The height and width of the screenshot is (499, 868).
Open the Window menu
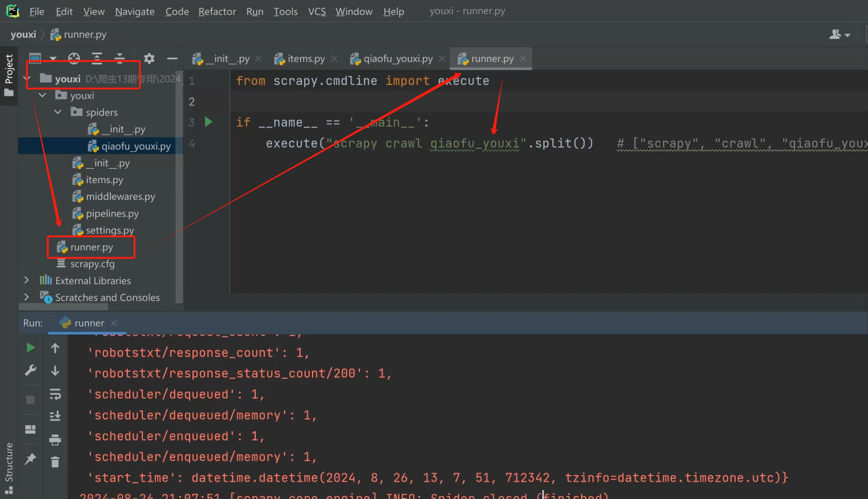click(354, 11)
